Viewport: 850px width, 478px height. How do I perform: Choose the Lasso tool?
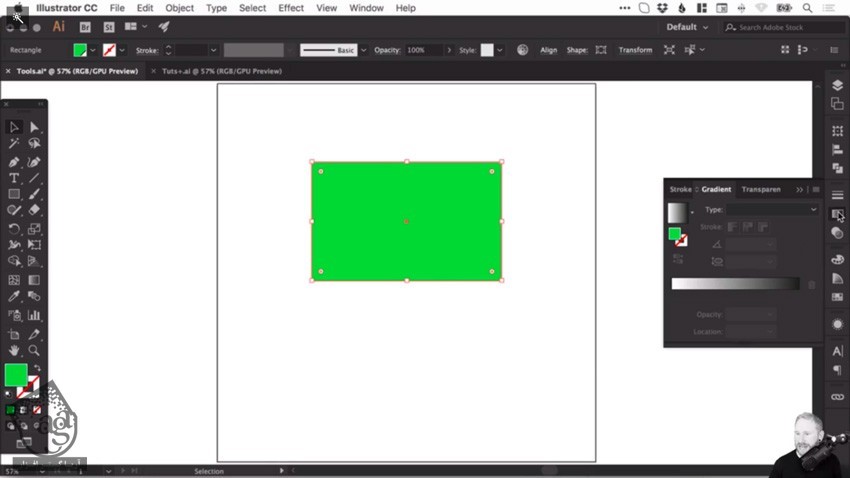[34, 143]
